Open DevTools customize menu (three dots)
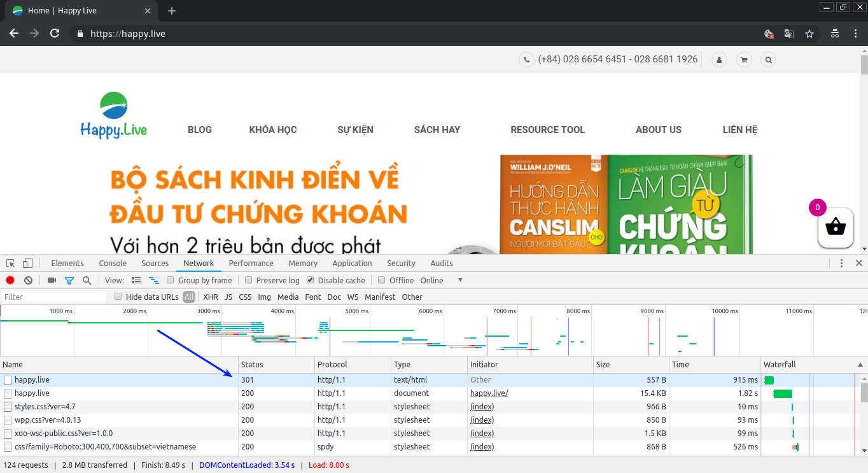The image size is (868, 473). 841,263
